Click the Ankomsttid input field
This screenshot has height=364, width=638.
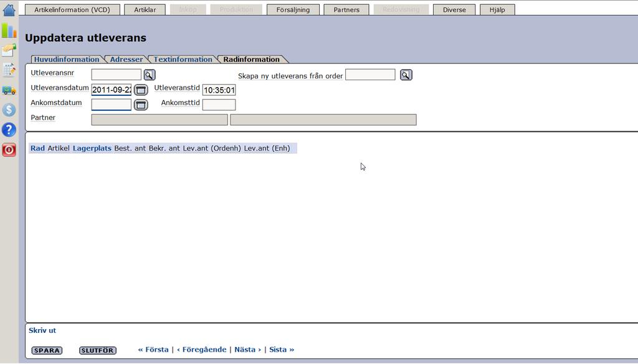pos(219,105)
